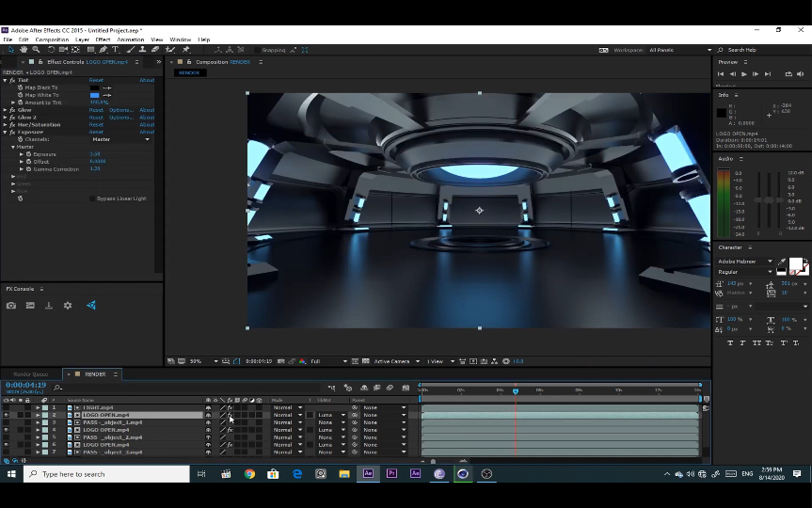Image resolution: width=812 pixels, height=508 pixels.
Task: Expand the Glow effect properties
Action: pyautogui.click(x=5, y=110)
